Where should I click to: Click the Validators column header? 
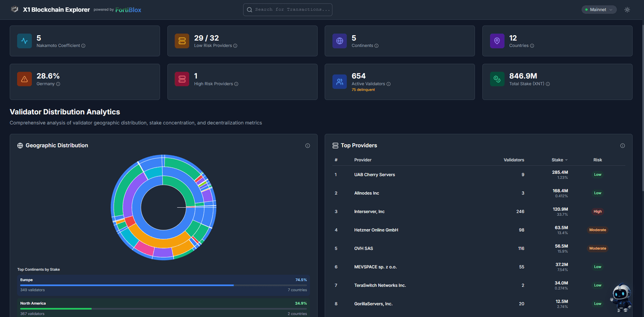[514, 160]
